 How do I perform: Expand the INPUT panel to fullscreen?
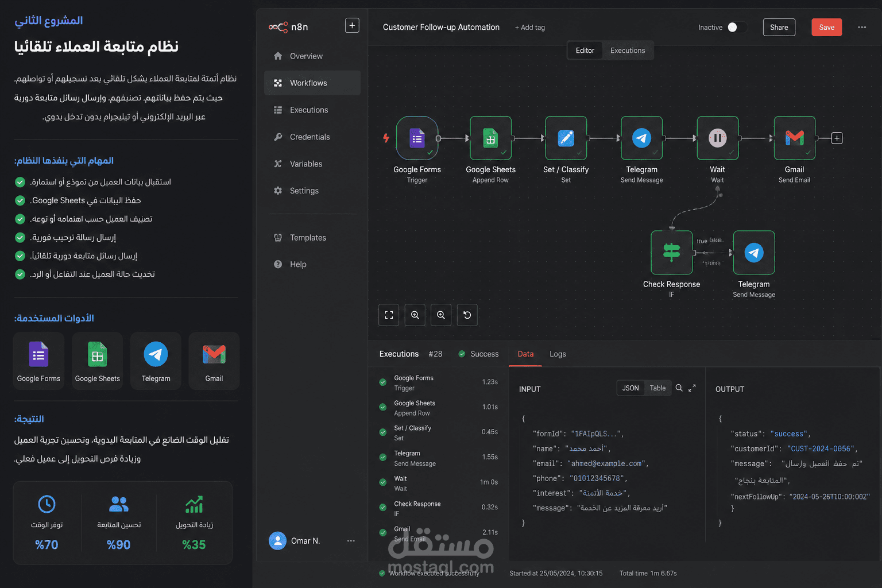tap(692, 388)
